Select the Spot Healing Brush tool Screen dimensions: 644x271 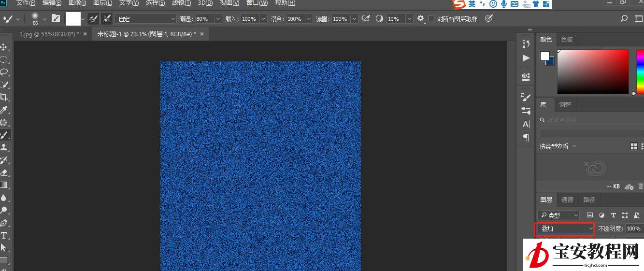[4, 122]
